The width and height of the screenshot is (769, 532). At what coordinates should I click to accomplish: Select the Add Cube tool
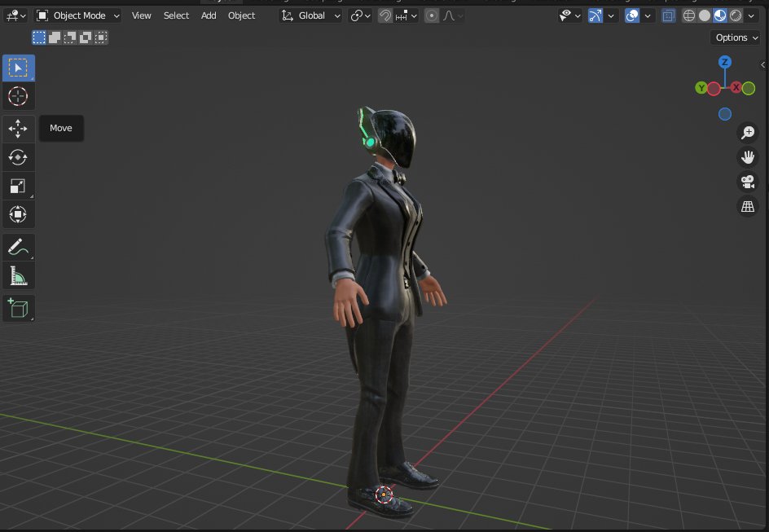(18, 309)
